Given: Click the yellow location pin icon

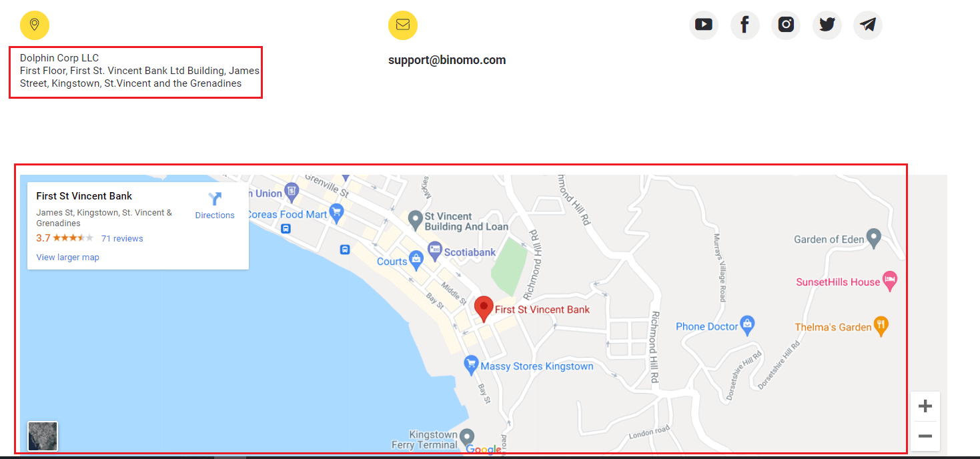Looking at the screenshot, I should pyautogui.click(x=35, y=25).
